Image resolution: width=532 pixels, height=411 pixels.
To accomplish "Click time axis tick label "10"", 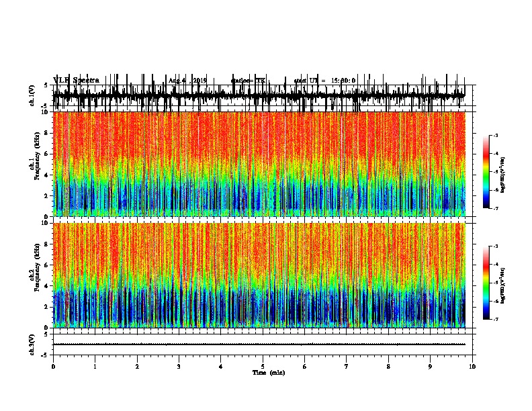I will click(x=472, y=367).
